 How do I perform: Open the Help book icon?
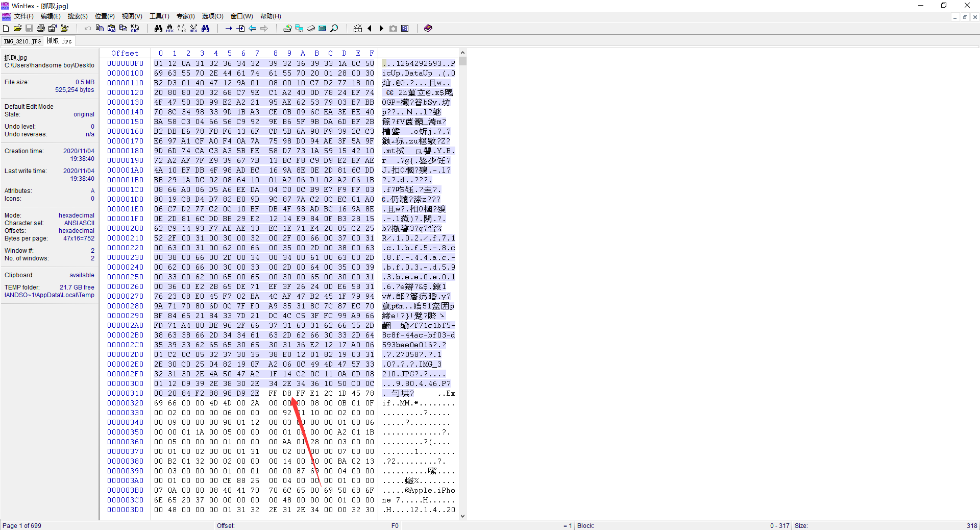[x=428, y=29]
